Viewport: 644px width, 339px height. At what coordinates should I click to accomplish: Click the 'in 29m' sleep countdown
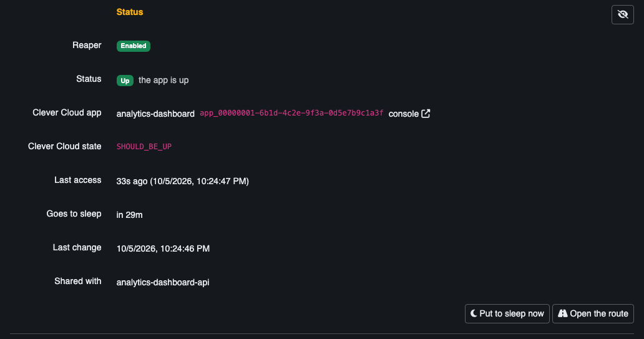pyautogui.click(x=129, y=215)
